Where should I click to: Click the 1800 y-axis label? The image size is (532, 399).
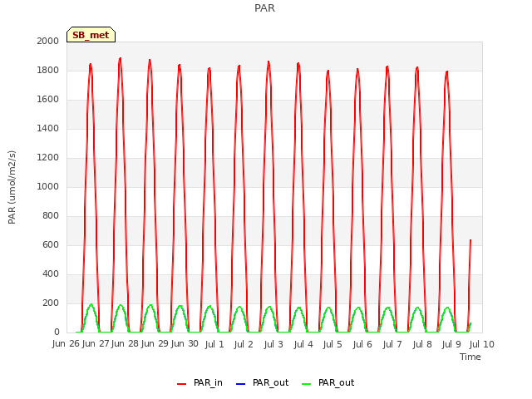pos(48,70)
